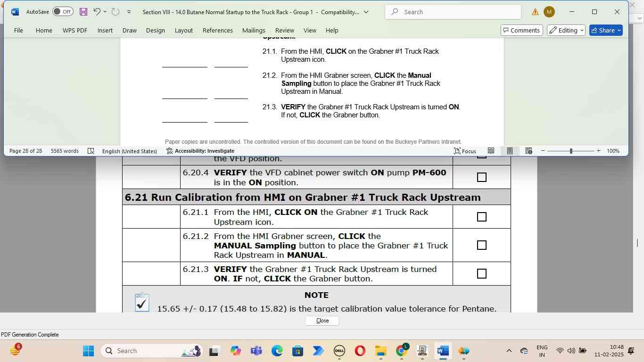Viewport: 644px width, 362px height.
Task: Toggle the AutoSave switch
Action: 63,12
